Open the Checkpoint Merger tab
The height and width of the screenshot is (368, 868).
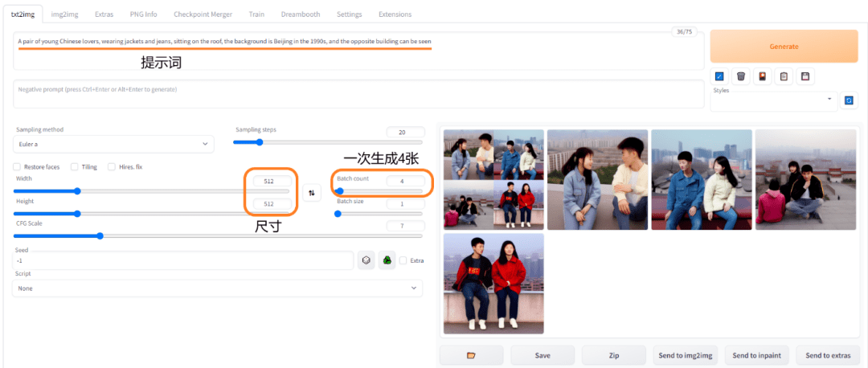tap(203, 14)
